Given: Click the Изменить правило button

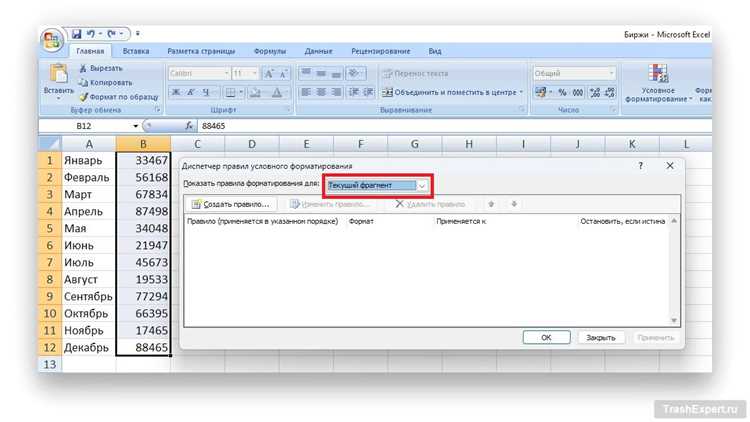Looking at the screenshot, I should coord(330,204).
